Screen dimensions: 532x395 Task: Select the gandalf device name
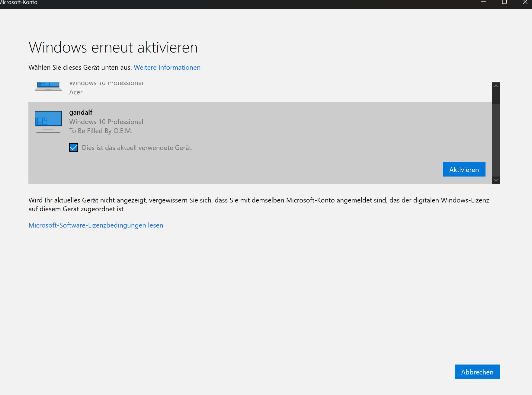(x=81, y=112)
